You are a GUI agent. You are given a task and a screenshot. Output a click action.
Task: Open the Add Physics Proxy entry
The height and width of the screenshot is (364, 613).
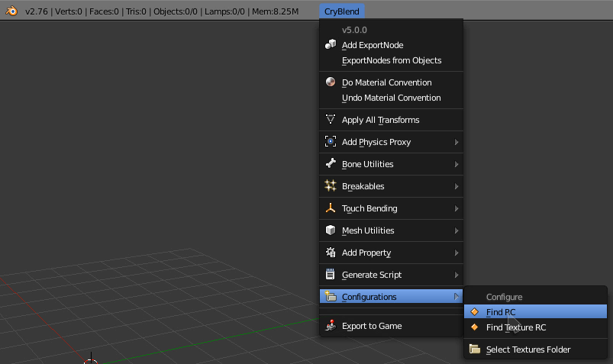[391, 142]
